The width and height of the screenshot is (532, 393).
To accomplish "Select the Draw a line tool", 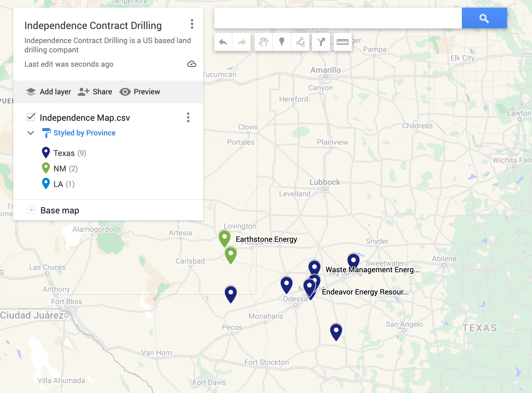I will pos(300,42).
